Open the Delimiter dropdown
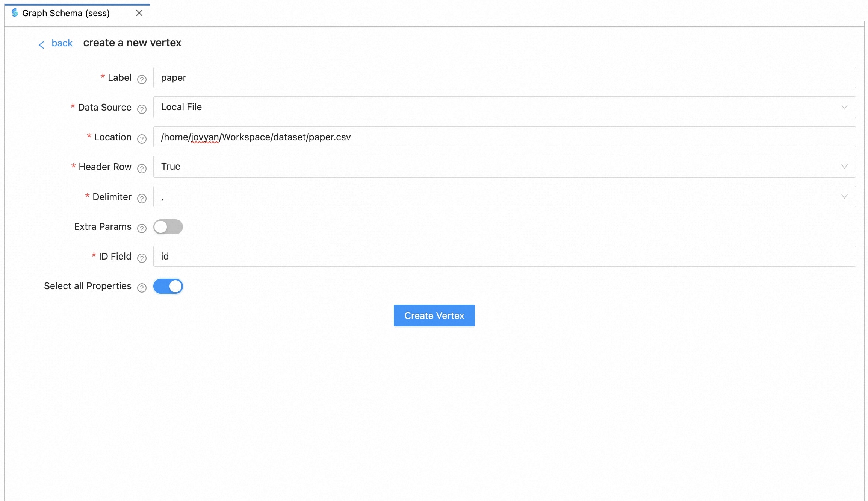868x501 pixels. click(504, 197)
